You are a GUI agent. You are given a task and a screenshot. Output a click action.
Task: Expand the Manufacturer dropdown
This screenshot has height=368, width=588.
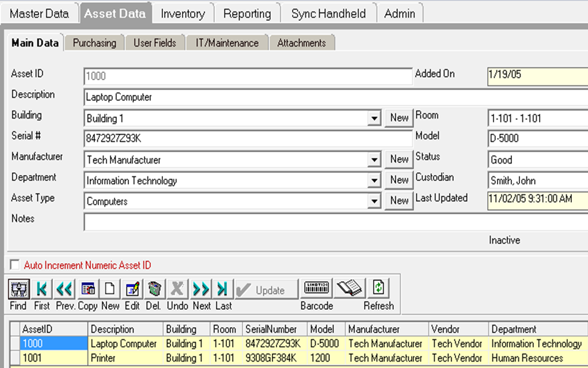[374, 160]
